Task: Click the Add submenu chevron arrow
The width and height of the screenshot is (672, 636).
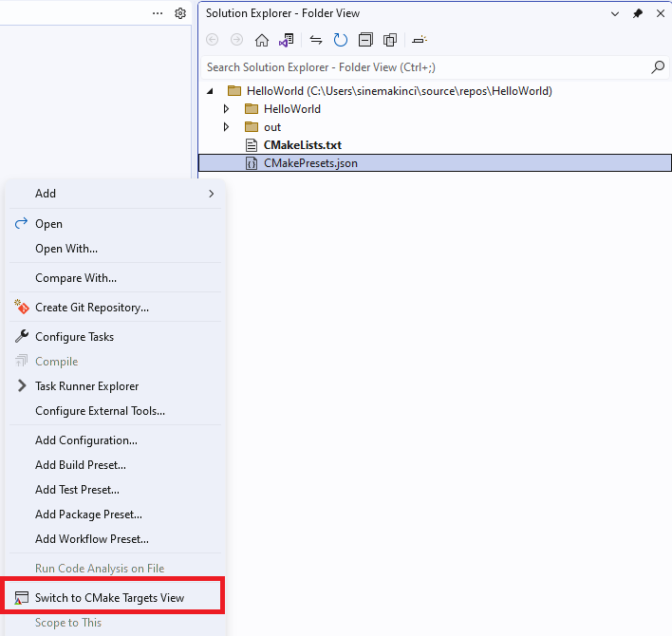Action: coord(212,194)
